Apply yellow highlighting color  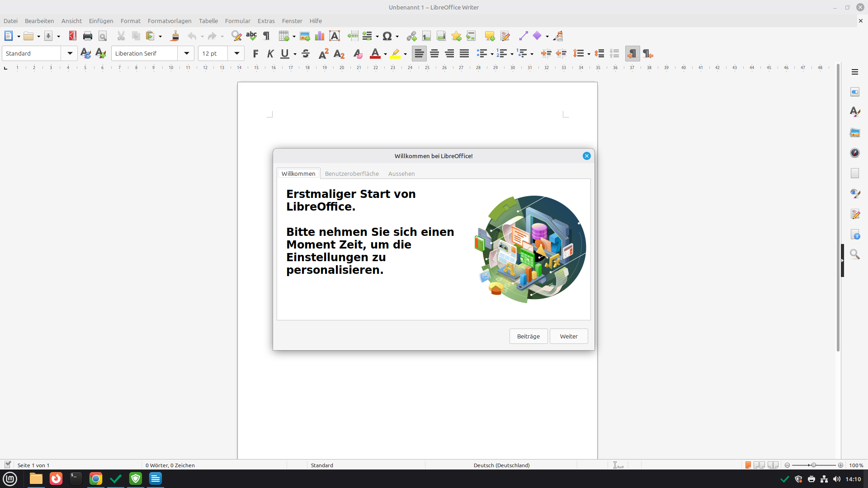pyautogui.click(x=395, y=54)
